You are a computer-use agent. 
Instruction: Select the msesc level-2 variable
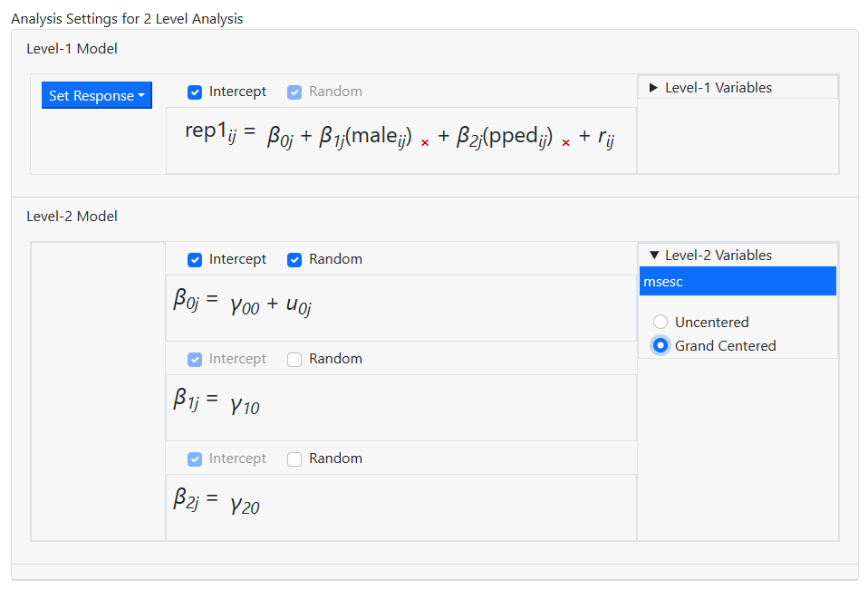pos(738,282)
